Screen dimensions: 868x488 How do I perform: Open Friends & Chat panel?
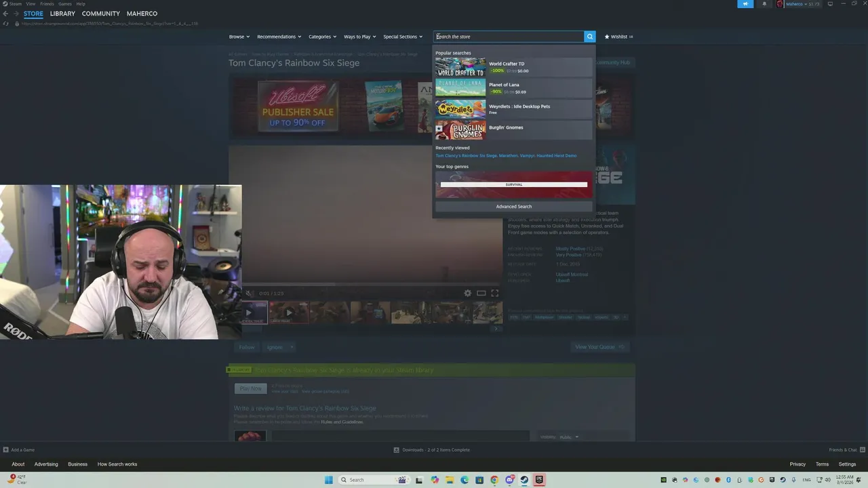846,450
